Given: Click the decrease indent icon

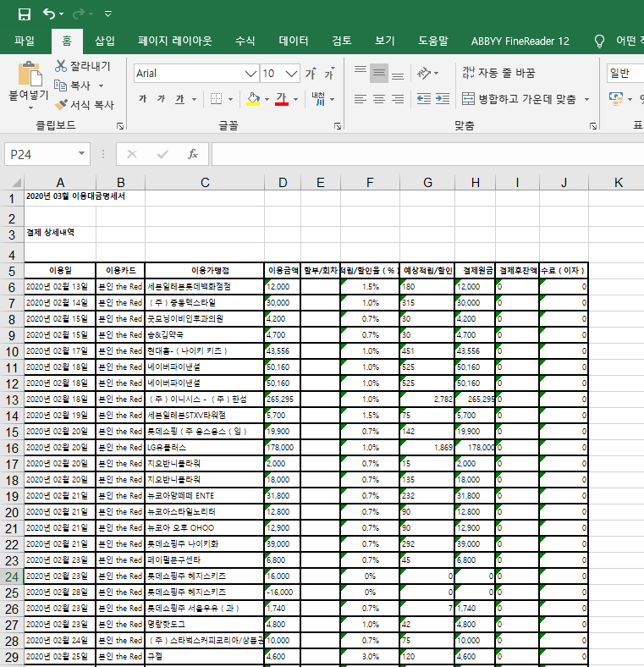Looking at the screenshot, I should click(424, 99).
